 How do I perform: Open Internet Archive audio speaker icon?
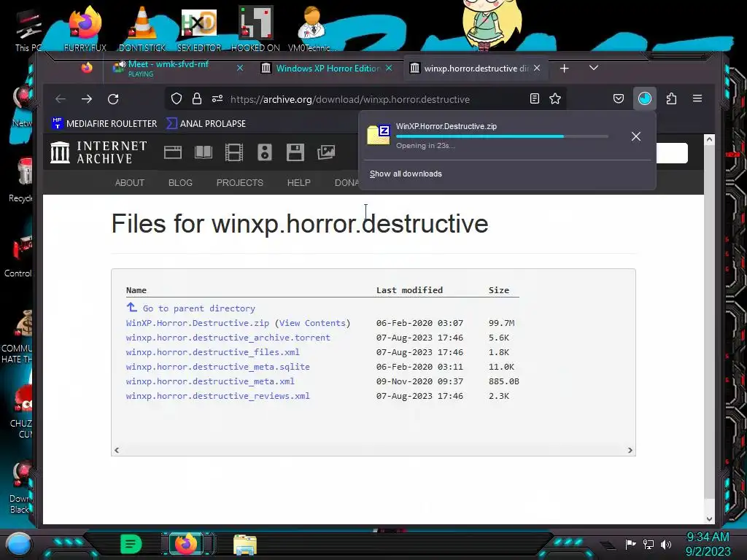pos(264,152)
